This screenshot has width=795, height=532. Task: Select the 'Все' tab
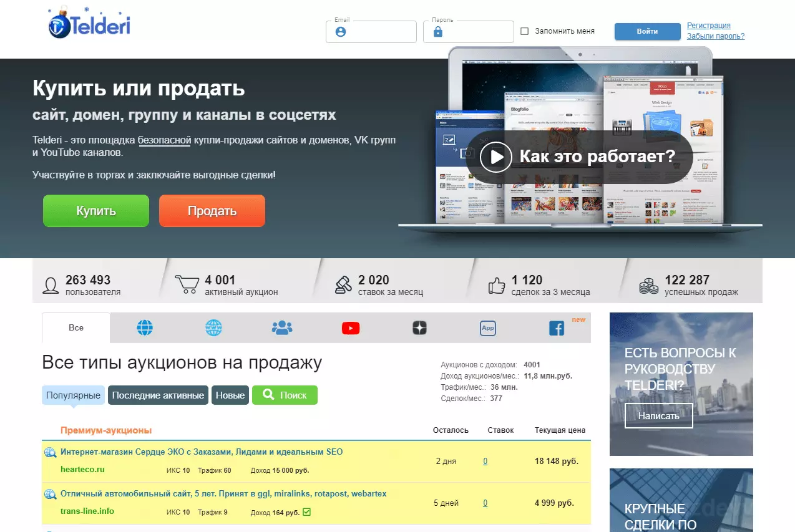point(76,327)
